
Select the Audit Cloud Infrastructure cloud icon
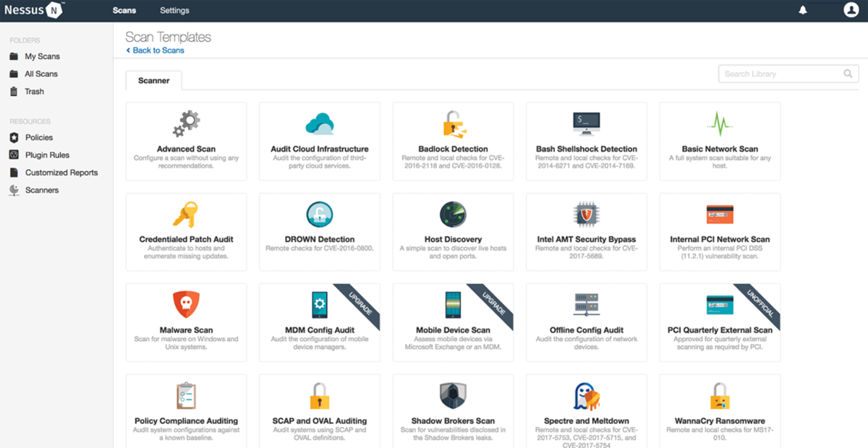[x=319, y=124]
